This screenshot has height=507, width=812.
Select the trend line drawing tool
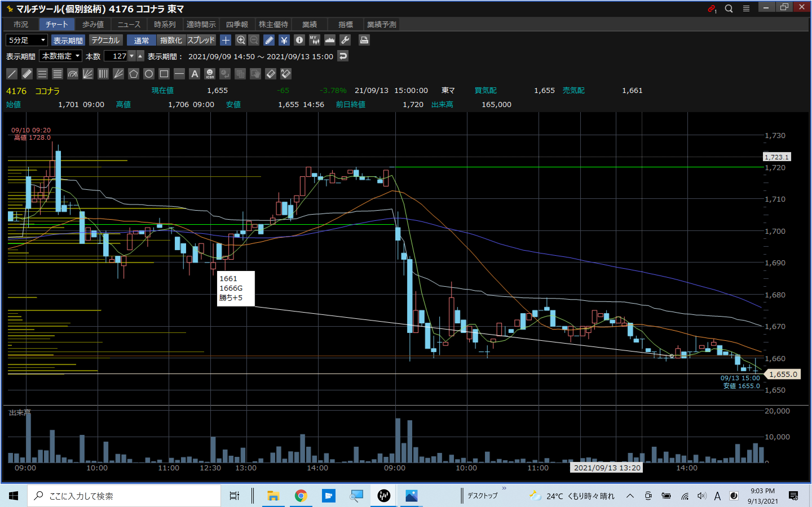(x=12, y=74)
